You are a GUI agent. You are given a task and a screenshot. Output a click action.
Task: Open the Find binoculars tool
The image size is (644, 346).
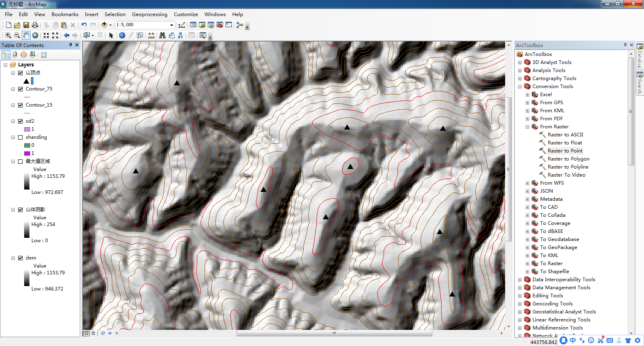coord(162,35)
